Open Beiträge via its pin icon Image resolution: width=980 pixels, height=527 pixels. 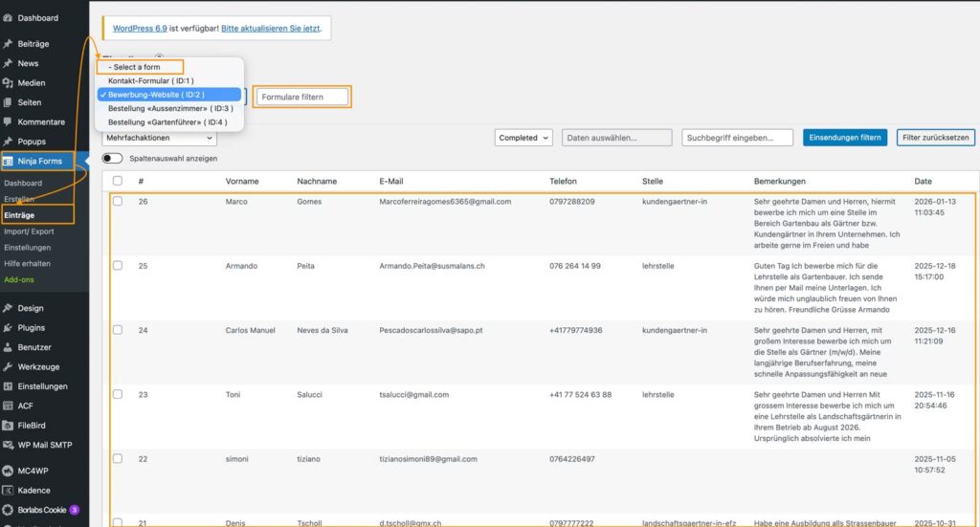click(9, 44)
